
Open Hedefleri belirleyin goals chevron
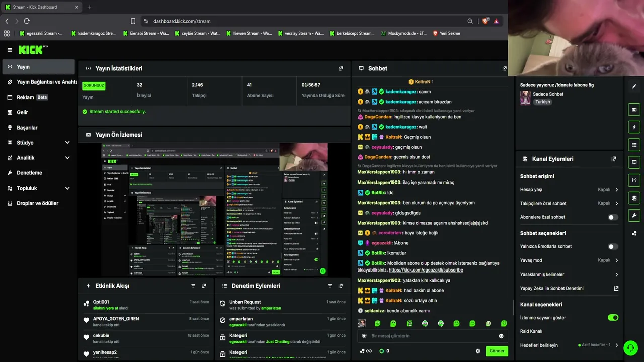616,345
